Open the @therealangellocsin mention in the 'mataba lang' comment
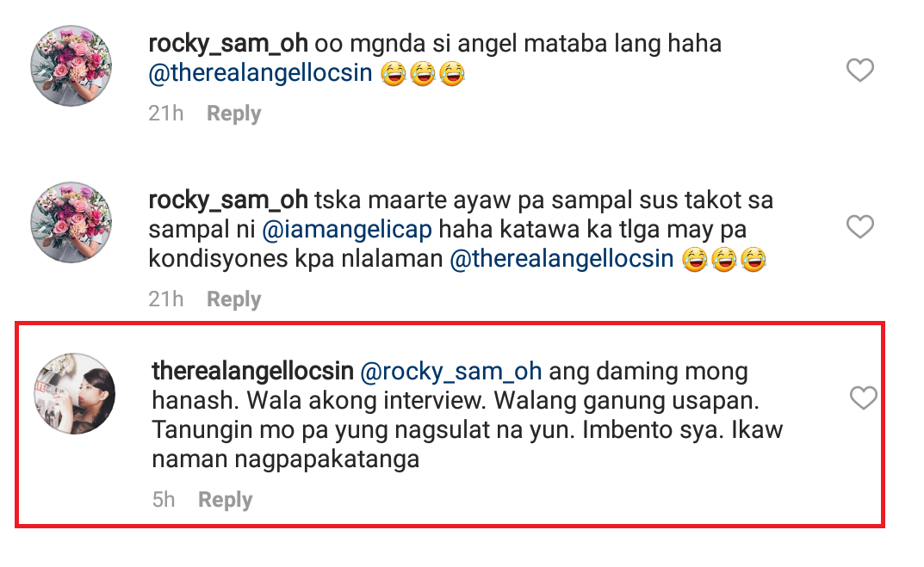The height and width of the screenshot is (567, 924). coord(260,73)
